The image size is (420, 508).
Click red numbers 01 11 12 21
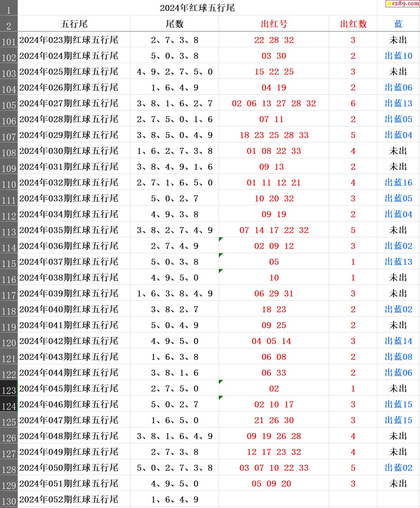pyautogui.click(x=274, y=183)
